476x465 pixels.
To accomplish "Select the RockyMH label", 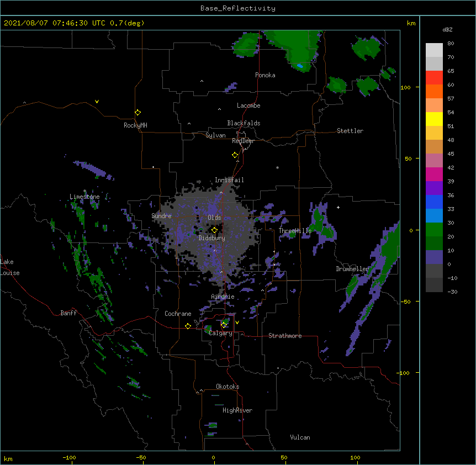I will (135, 125).
